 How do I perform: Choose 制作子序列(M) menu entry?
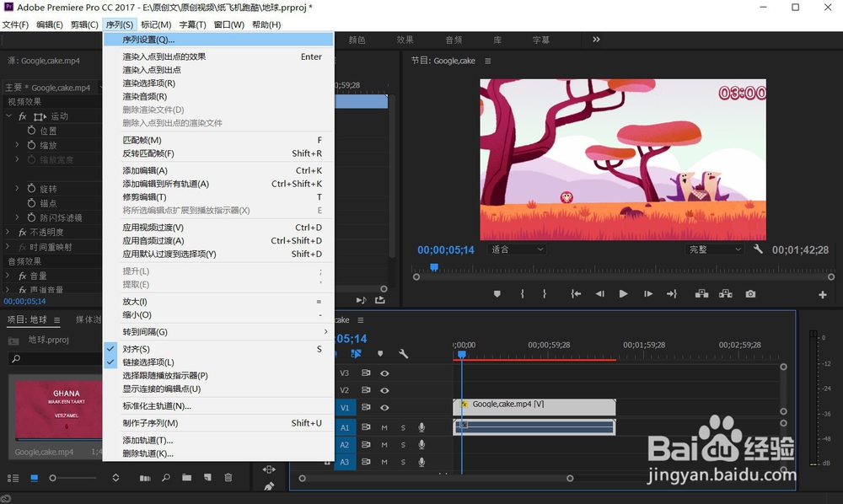tap(218, 423)
